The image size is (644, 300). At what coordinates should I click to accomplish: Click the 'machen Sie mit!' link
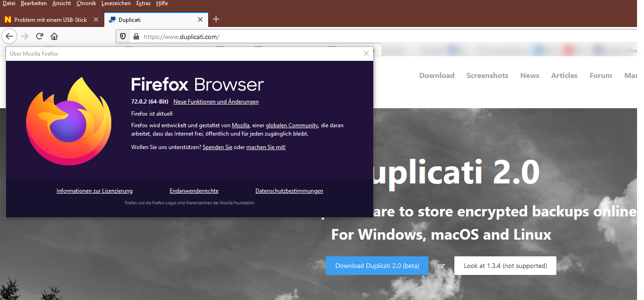(266, 147)
